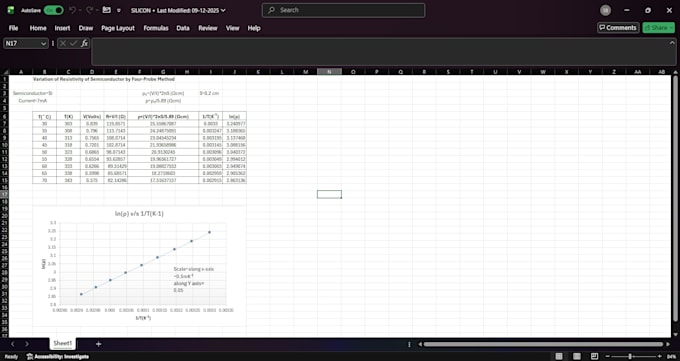Click the green Share button
This screenshot has width=680, height=361.
tap(658, 28)
